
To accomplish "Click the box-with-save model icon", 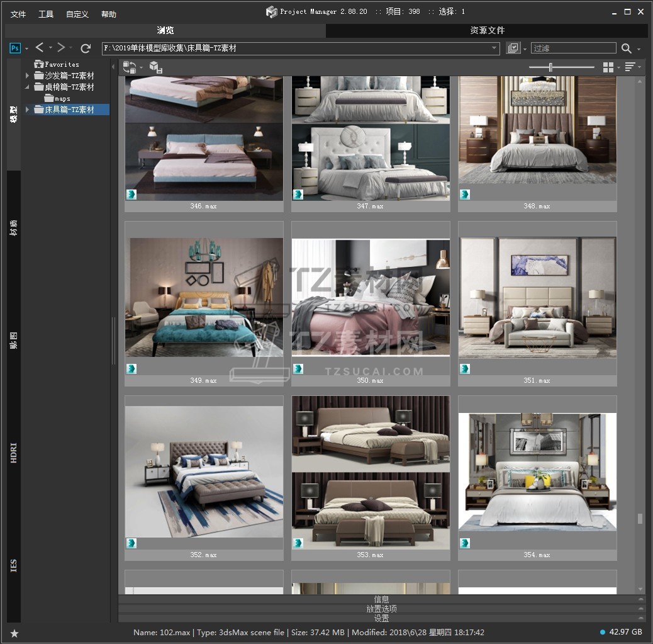I will (x=155, y=67).
